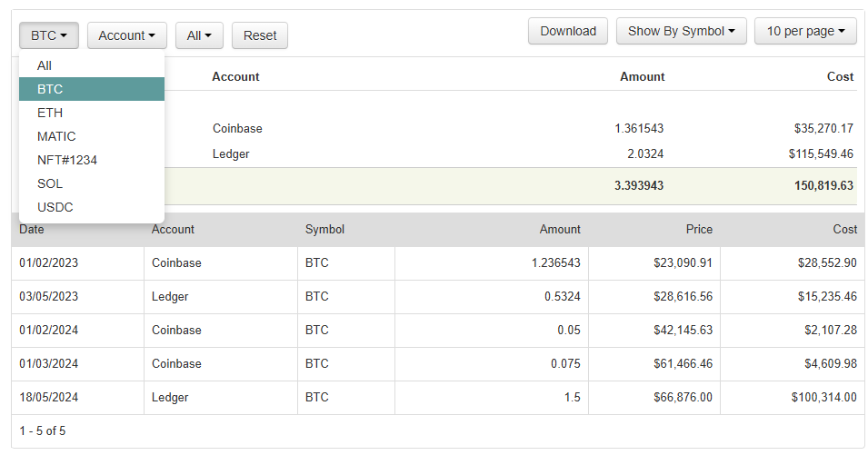Click the Price column header
Screen dimensions: 868x455
point(699,230)
